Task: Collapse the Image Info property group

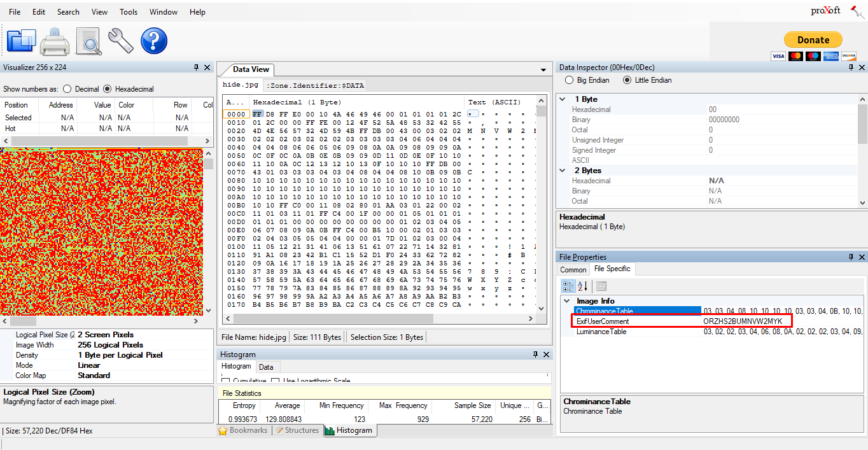Action: click(566, 301)
